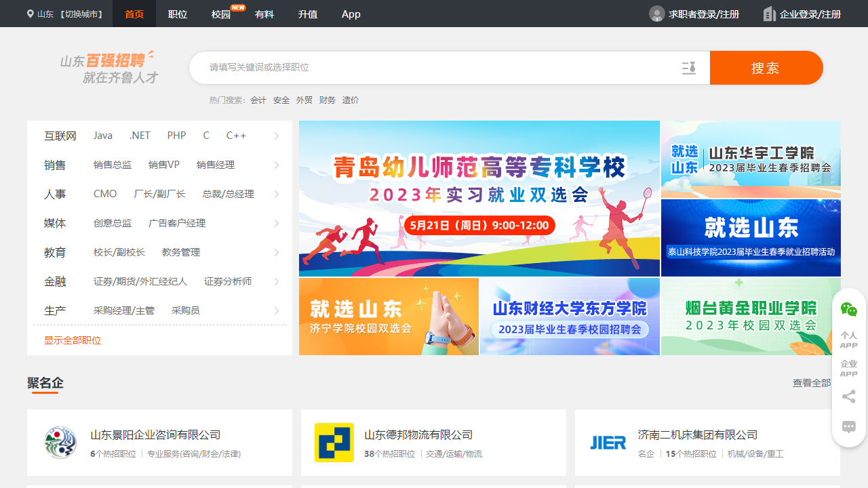This screenshot has height=488, width=868.
Task: Open 山东景阳企业咨询 company logo
Action: tap(60, 443)
